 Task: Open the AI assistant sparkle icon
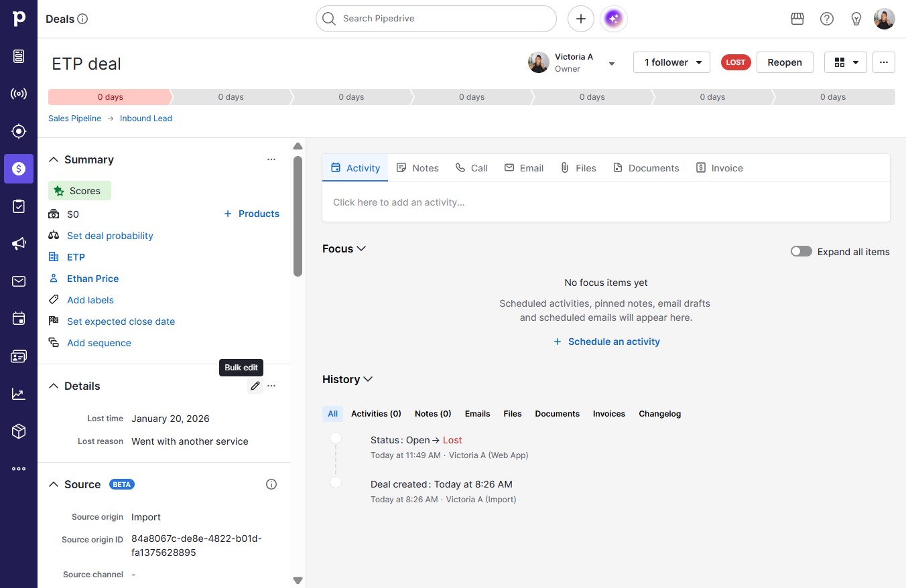coord(614,19)
